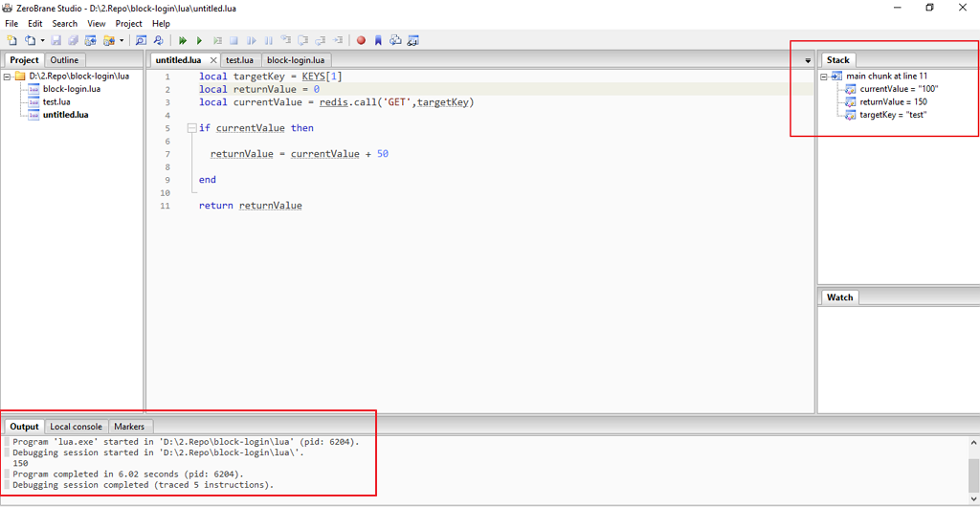Click the Find and Replace toolbar icon
The image size is (980, 507).
(158, 40)
